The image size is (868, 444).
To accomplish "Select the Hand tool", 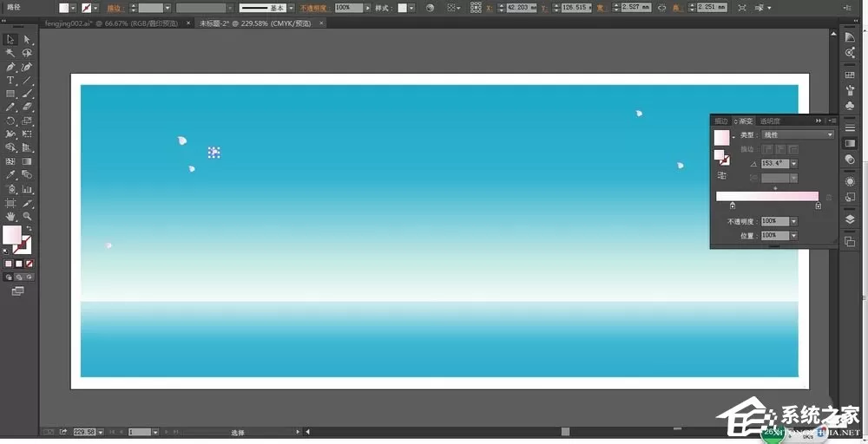I will pyautogui.click(x=10, y=216).
